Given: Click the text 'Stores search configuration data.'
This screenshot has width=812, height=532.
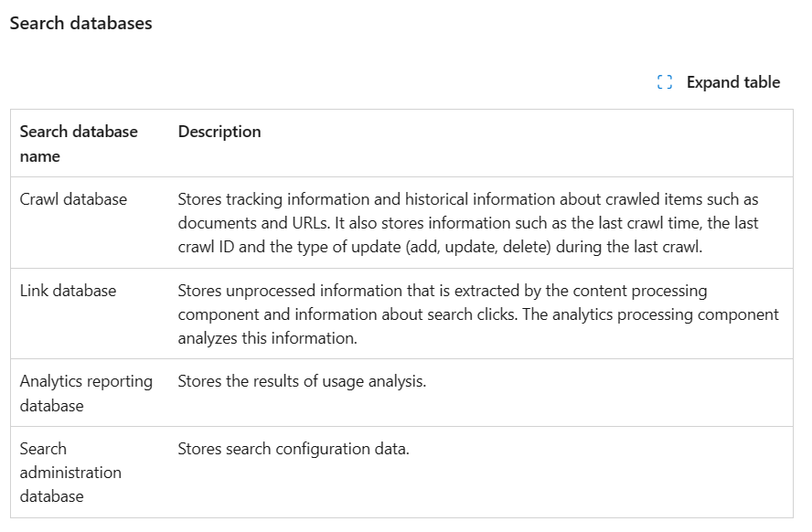Looking at the screenshot, I should (x=293, y=449).
